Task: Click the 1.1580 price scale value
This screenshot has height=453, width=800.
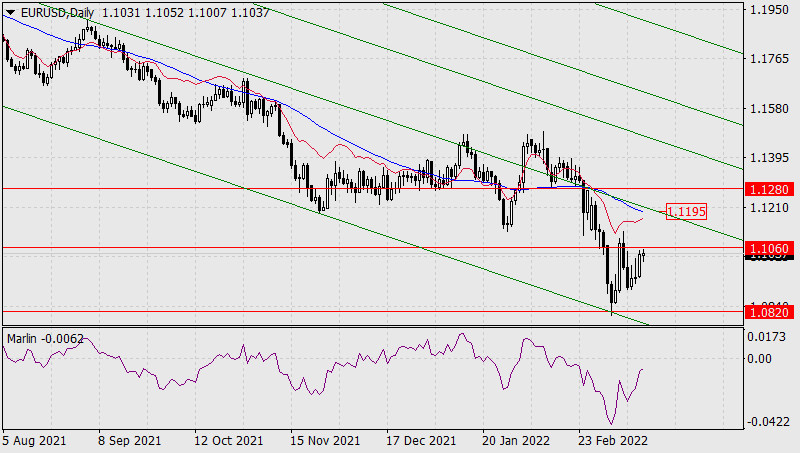Action: pyautogui.click(x=769, y=109)
